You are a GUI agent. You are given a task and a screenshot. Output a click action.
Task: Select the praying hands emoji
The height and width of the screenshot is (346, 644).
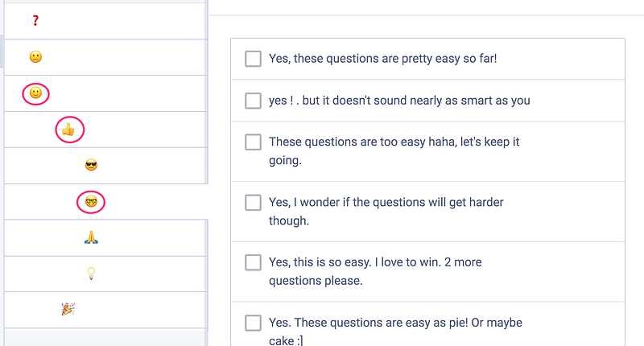pyautogui.click(x=91, y=237)
